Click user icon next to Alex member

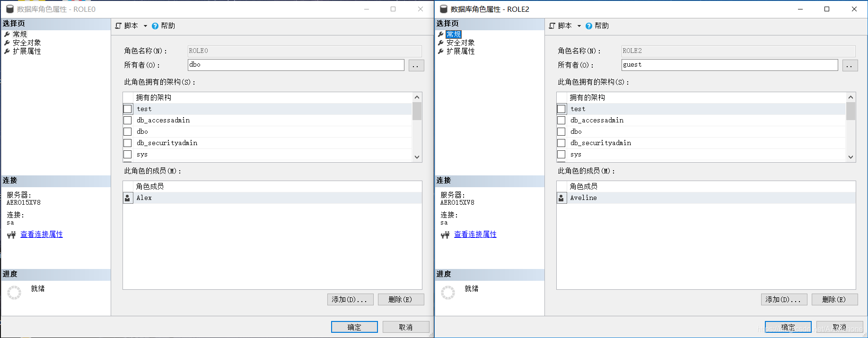click(x=127, y=198)
